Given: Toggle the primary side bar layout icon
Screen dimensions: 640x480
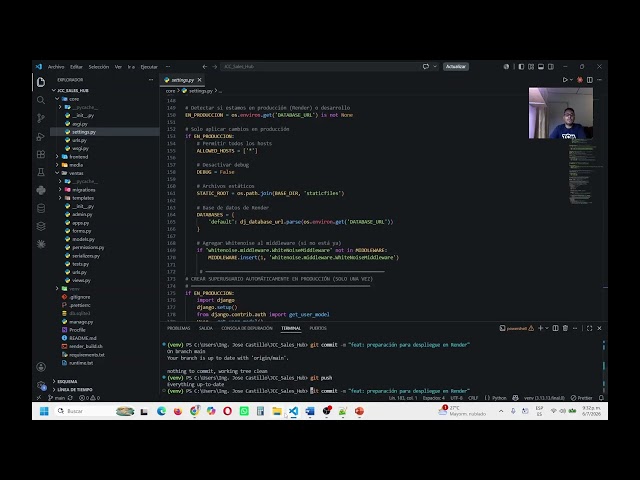Looking at the screenshot, I should (521, 67).
